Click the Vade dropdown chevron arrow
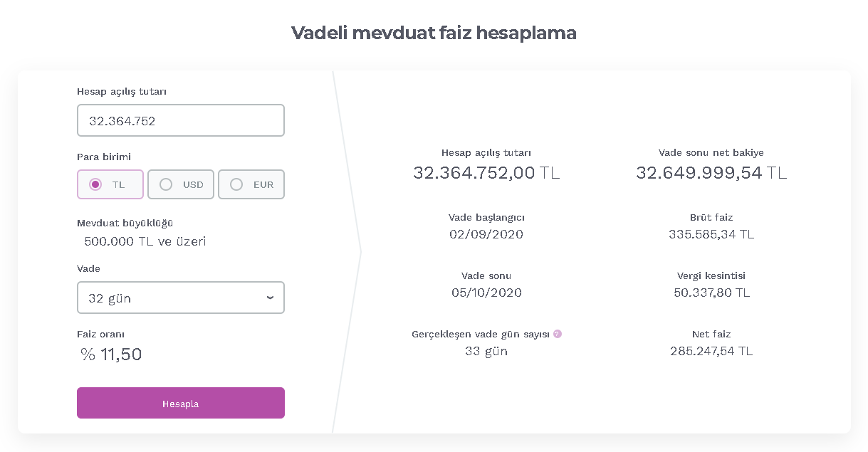The width and height of the screenshot is (868, 452). [270, 298]
